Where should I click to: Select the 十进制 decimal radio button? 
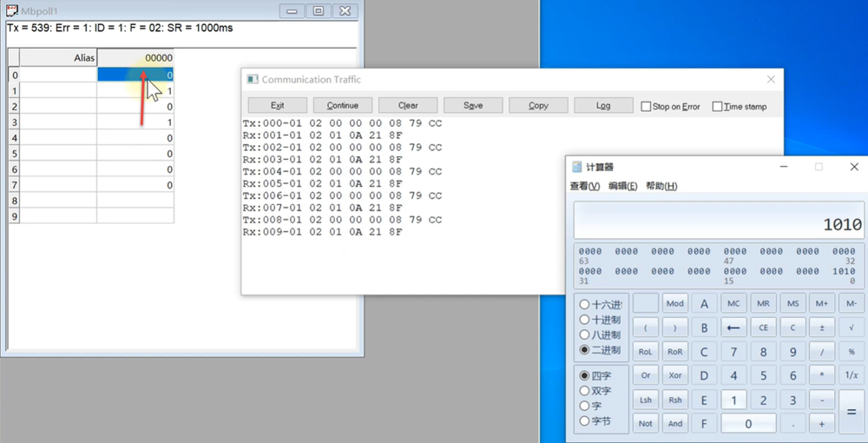coord(584,320)
